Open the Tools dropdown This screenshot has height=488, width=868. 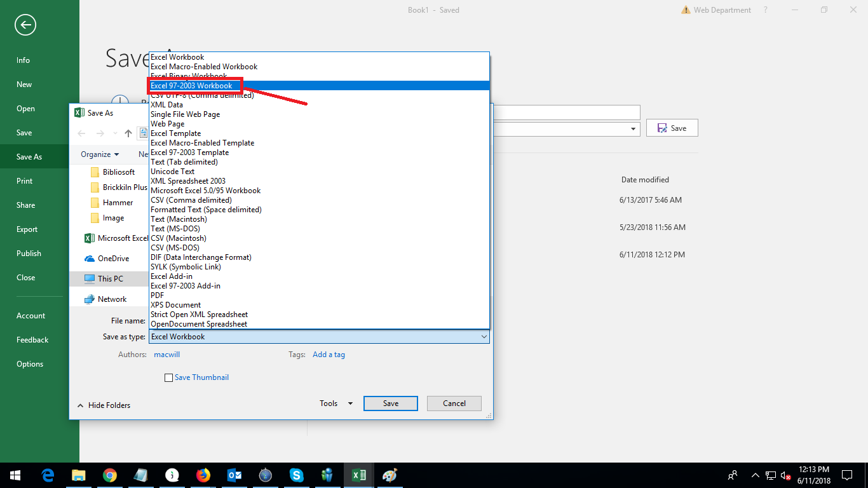336,403
